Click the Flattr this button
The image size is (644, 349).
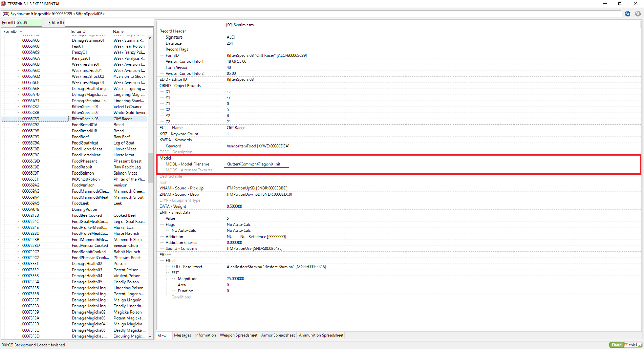pyautogui.click(x=626, y=345)
